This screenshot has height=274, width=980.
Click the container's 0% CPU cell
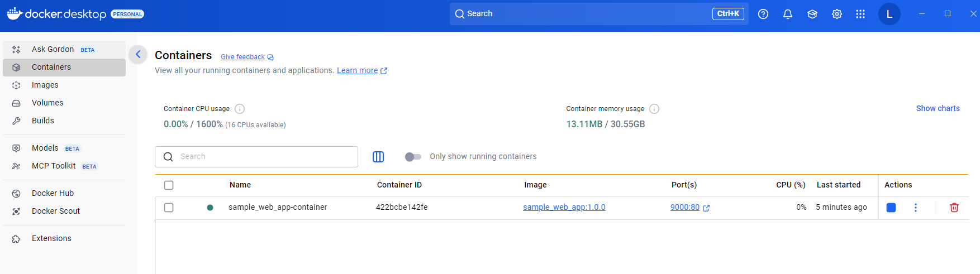[x=801, y=207]
